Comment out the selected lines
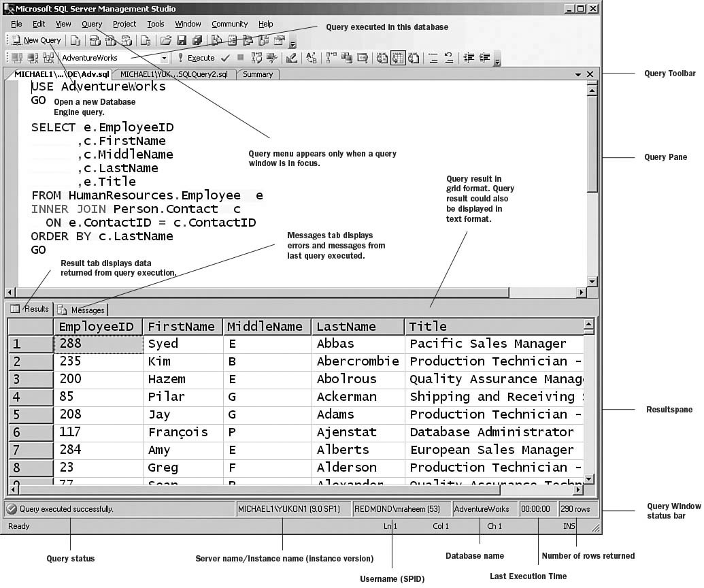Viewport: 704px width, 588px height. click(433, 58)
